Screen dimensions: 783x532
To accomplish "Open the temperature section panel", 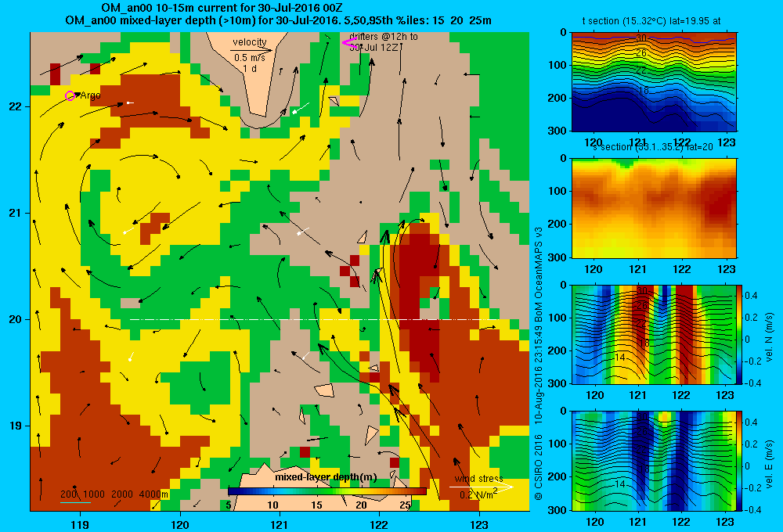I will [654, 82].
